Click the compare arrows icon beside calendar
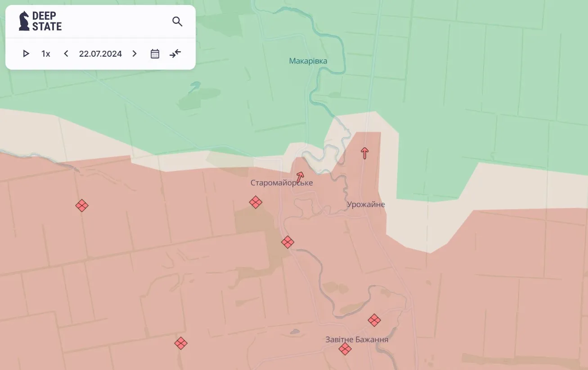Image resolution: width=588 pixels, height=370 pixels. click(175, 53)
